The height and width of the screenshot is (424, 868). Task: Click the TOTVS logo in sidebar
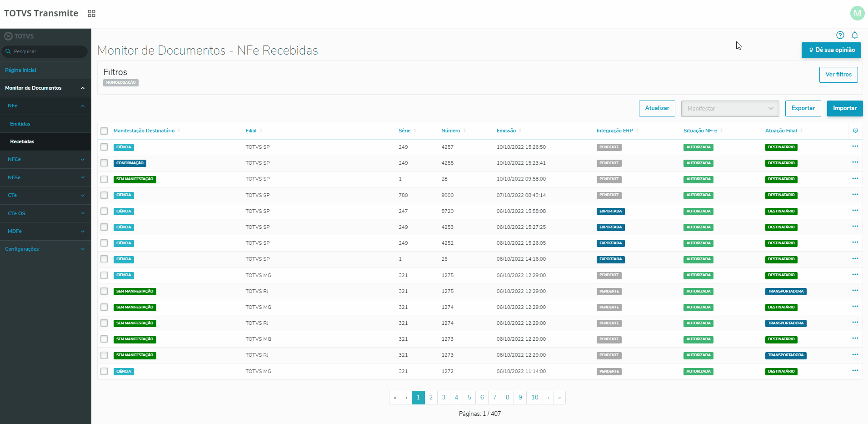pos(19,36)
